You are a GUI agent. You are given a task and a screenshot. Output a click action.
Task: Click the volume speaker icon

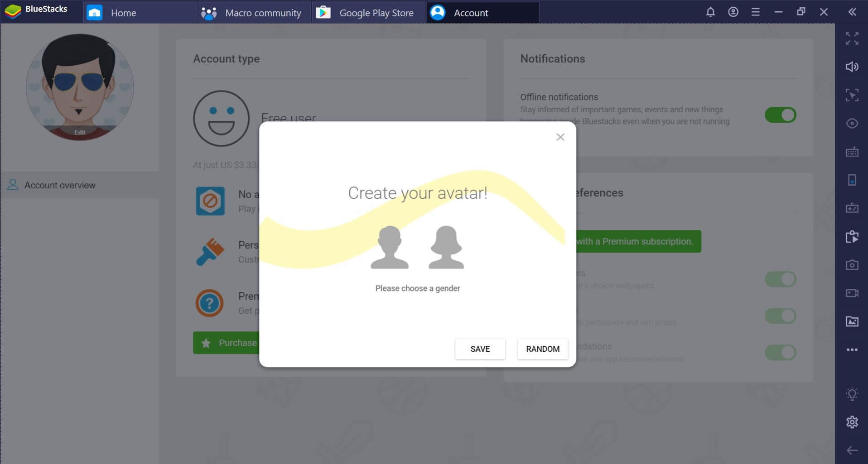(852, 67)
